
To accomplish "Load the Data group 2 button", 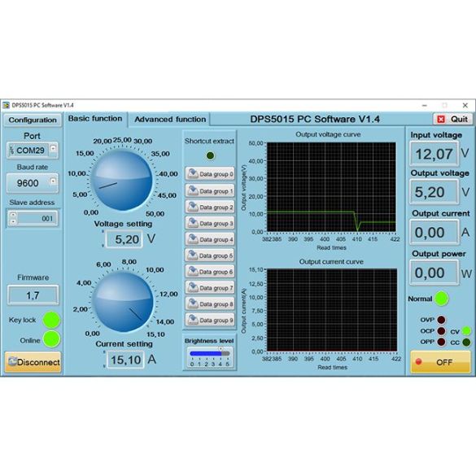I will pos(210,207).
